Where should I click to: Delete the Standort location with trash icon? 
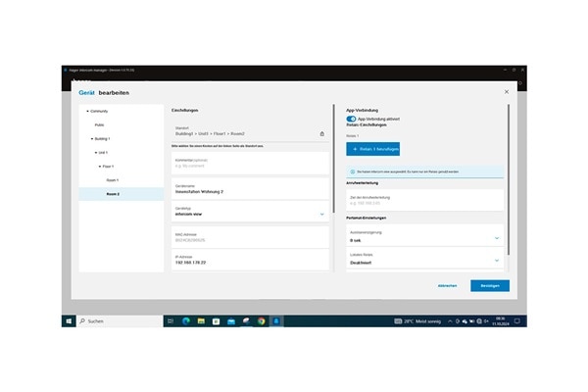(321, 133)
